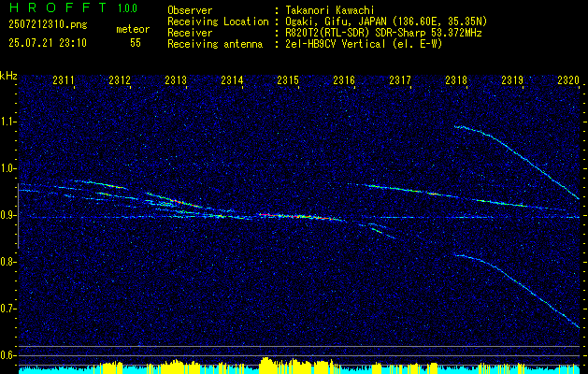Click the 2315 time axis label

[288, 80]
